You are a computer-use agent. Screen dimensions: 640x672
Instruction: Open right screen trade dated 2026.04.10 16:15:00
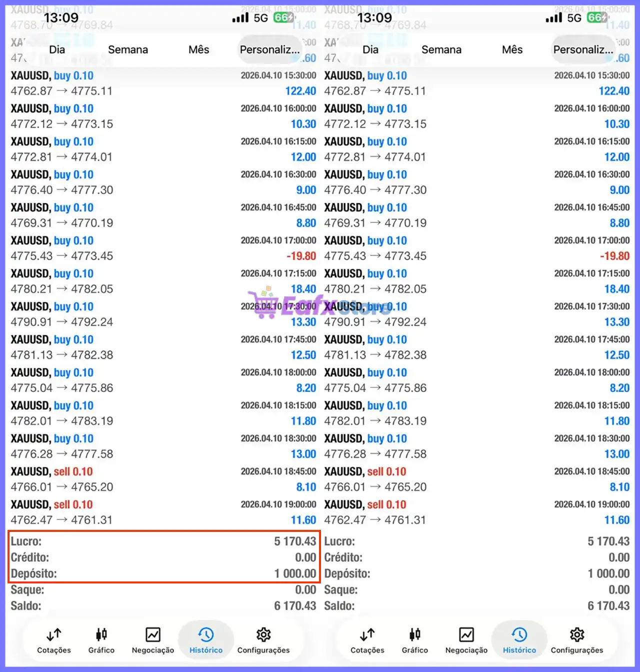pos(477,149)
